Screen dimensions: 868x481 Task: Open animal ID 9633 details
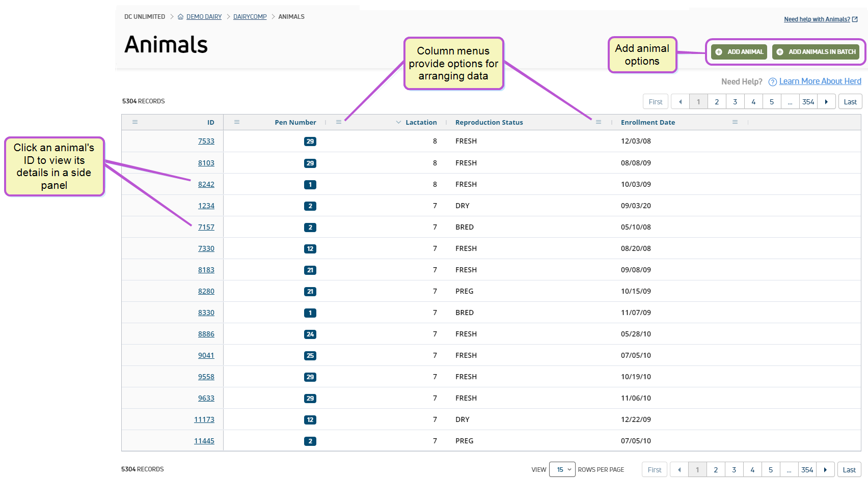(x=206, y=399)
